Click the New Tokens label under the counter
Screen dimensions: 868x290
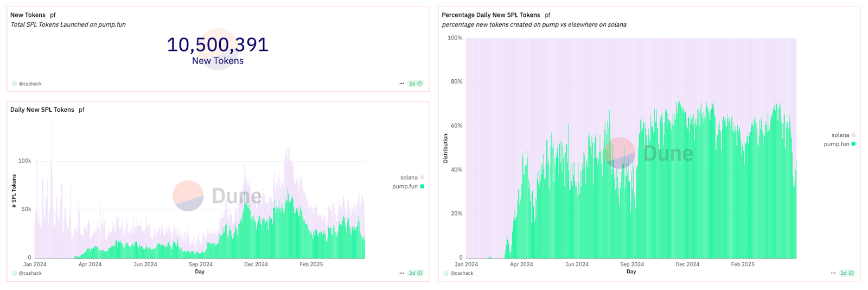click(x=218, y=61)
